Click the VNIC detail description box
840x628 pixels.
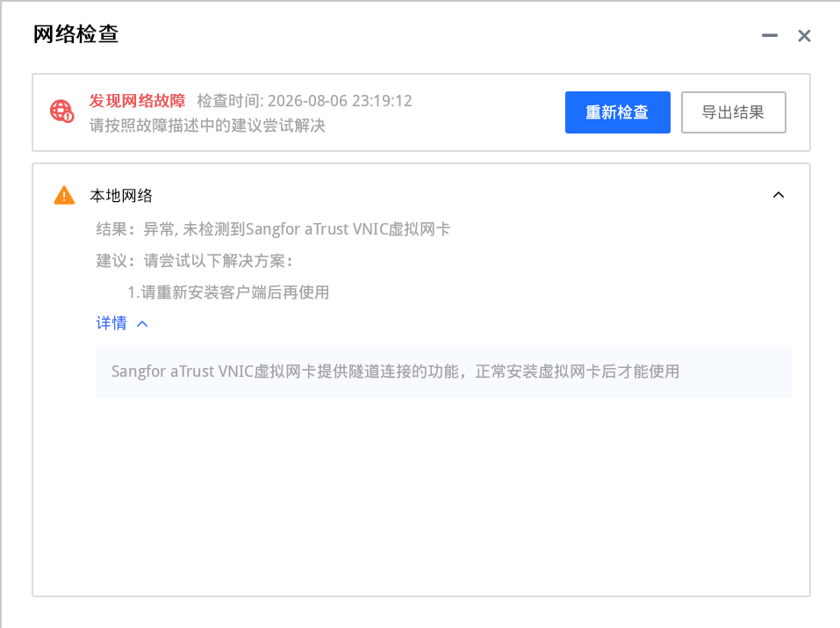tap(443, 372)
